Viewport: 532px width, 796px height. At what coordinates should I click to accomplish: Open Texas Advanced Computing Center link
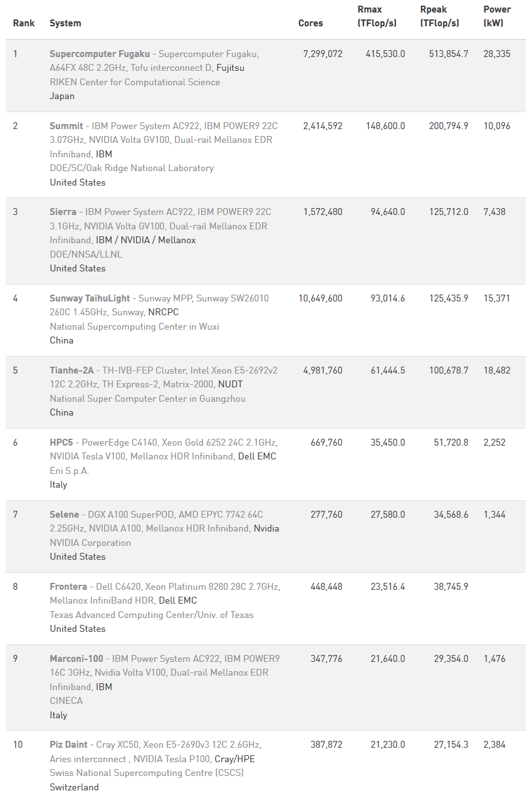tap(152, 615)
